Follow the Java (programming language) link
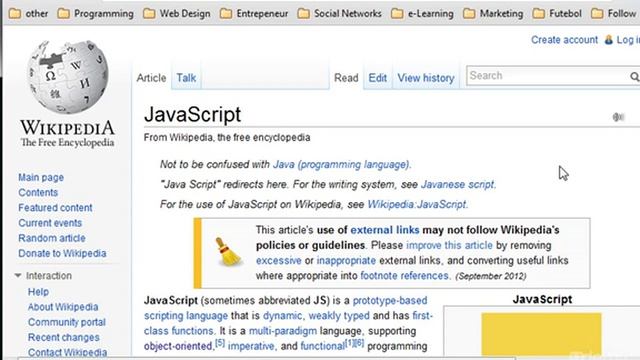This screenshot has height=360, width=640. (x=341, y=164)
